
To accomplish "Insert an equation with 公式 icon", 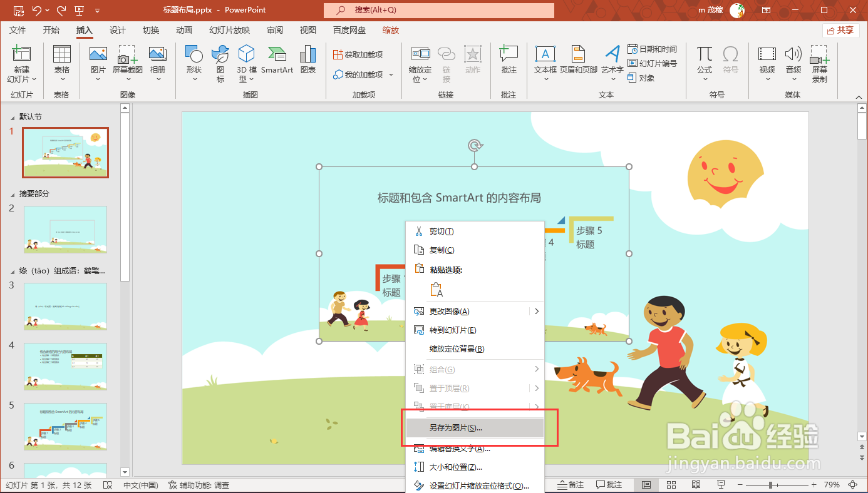I will [705, 54].
